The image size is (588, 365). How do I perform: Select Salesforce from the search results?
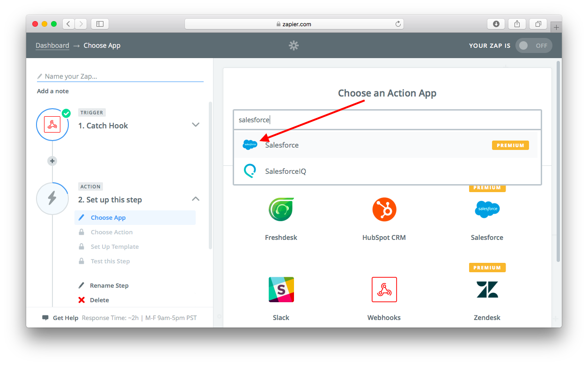387,145
